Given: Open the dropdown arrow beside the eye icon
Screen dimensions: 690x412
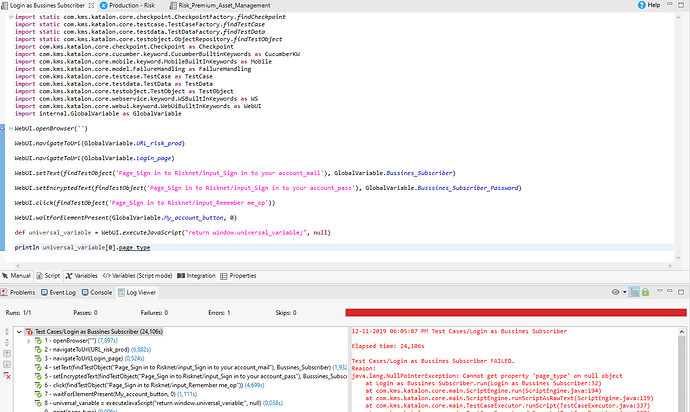Looking at the screenshot, I should tap(624, 292).
